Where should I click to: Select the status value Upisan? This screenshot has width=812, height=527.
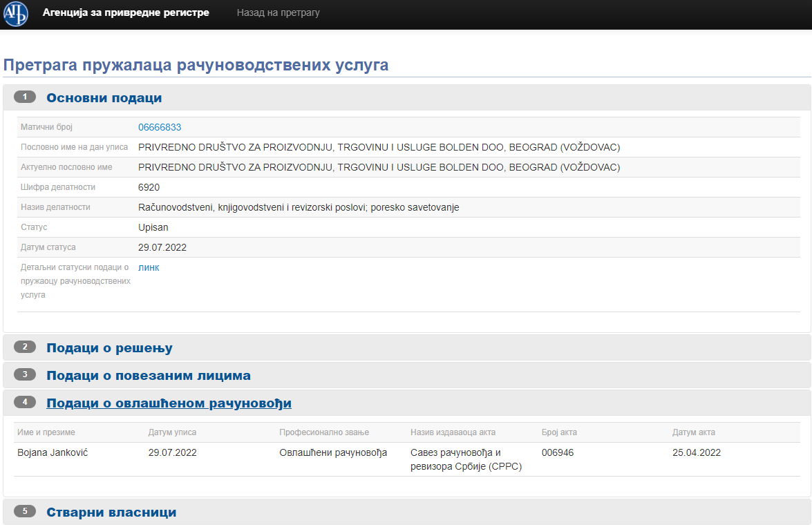153,228
